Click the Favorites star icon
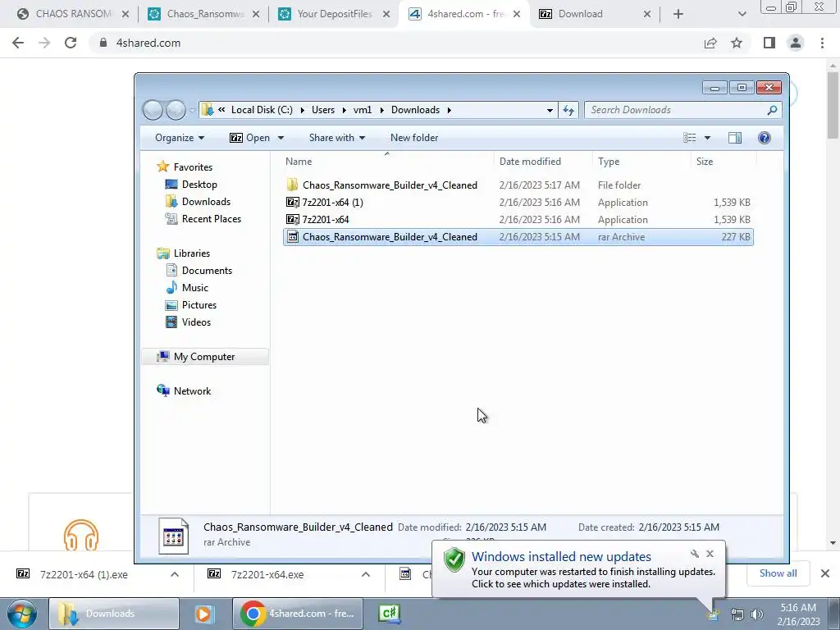This screenshot has width=840, height=630. tap(163, 167)
